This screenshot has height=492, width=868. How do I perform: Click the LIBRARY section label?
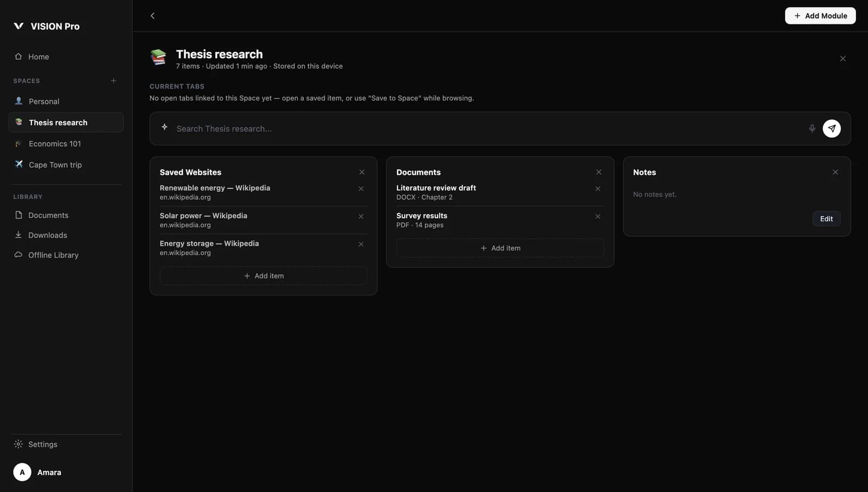(x=28, y=197)
